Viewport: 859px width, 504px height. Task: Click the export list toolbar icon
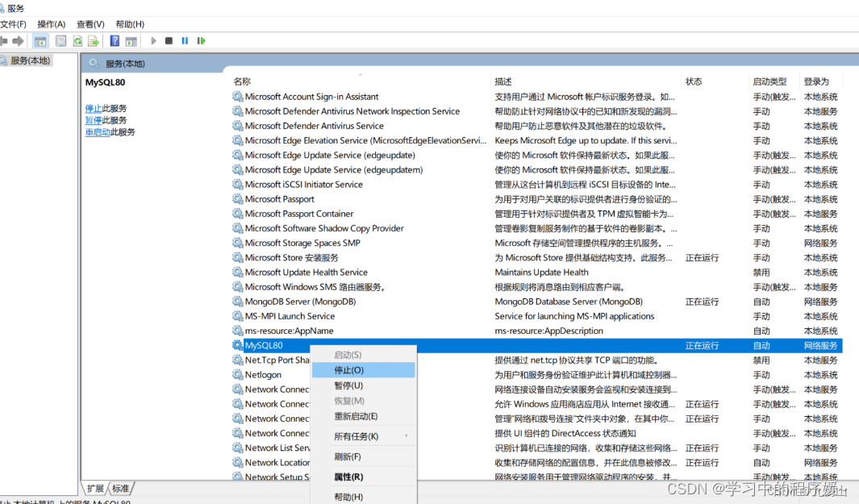click(93, 39)
